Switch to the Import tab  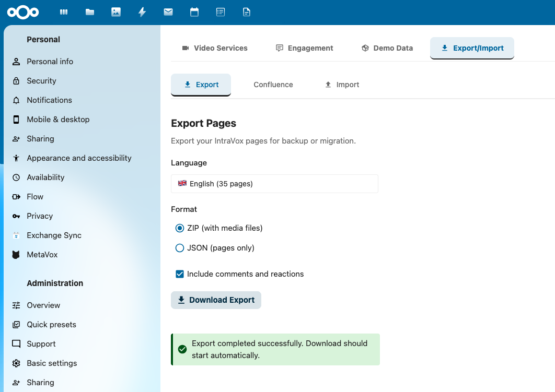tap(342, 85)
